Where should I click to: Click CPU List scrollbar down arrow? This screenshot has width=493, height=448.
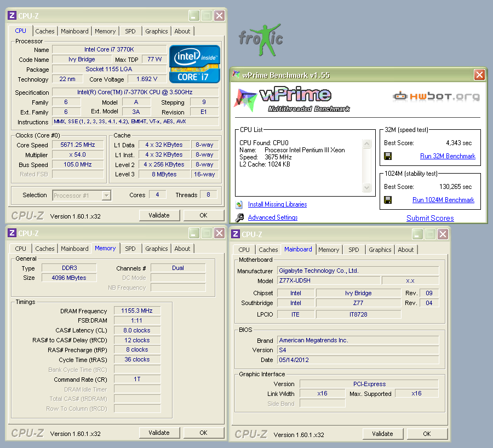[366, 188]
